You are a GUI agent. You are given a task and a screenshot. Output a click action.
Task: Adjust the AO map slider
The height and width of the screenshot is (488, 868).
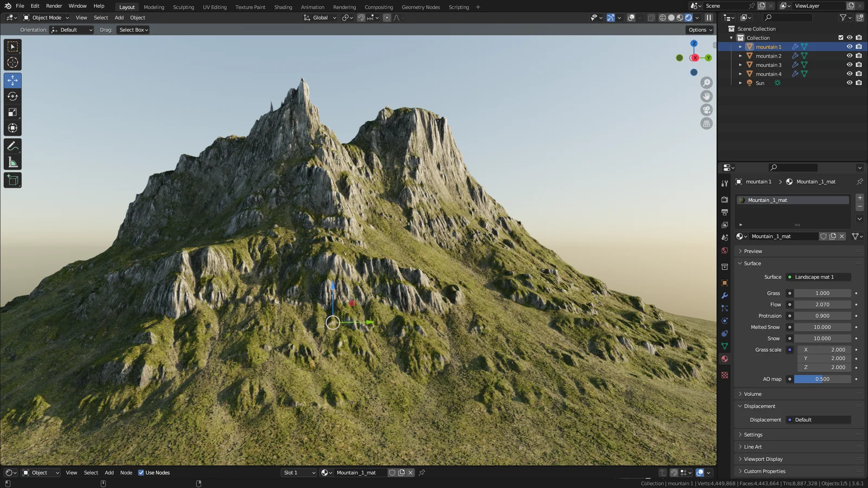click(822, 378)
